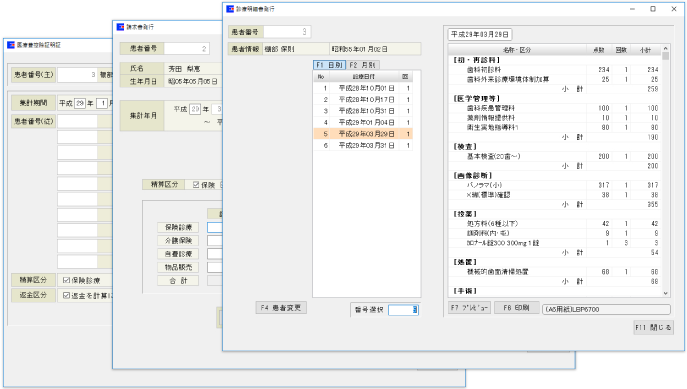The width and height of the screenshot is (687, 389).
Task: Click the [投薬] section heading
Action: tap(465, 214)
